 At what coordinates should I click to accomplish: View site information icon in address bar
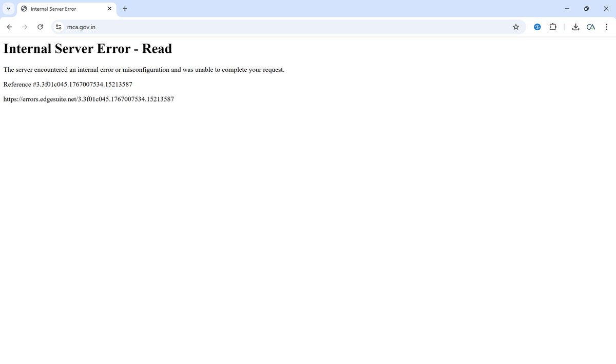(x=59, y=27)
